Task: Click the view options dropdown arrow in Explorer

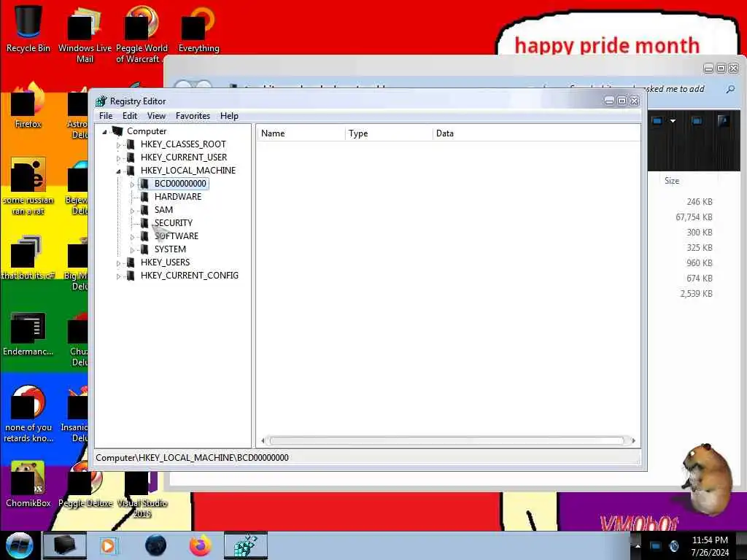Action: (x=673, y=121)
